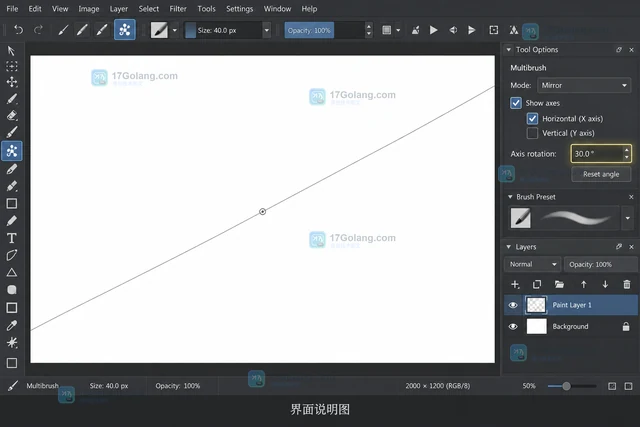This screenshot has width=640, height=427.
Task: Collapse the Brush Preset panel triangle
Action: coord(510,197)
